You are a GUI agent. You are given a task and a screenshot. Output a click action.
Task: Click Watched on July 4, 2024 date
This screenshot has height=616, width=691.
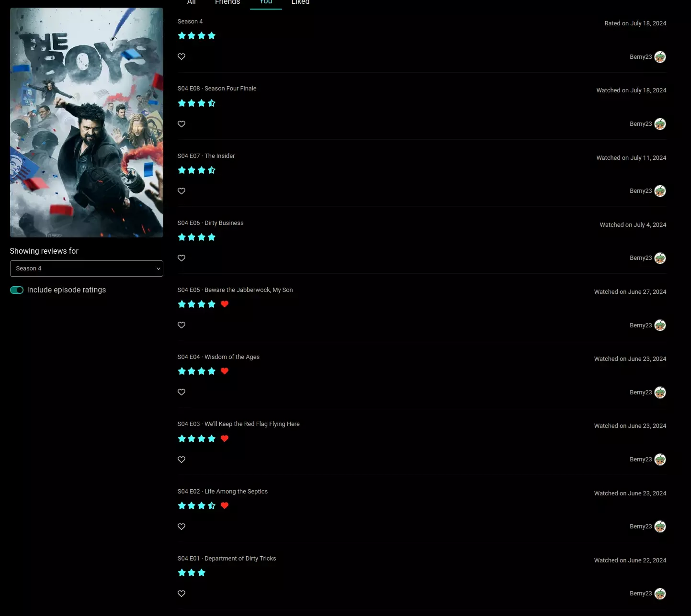point(633,225)
